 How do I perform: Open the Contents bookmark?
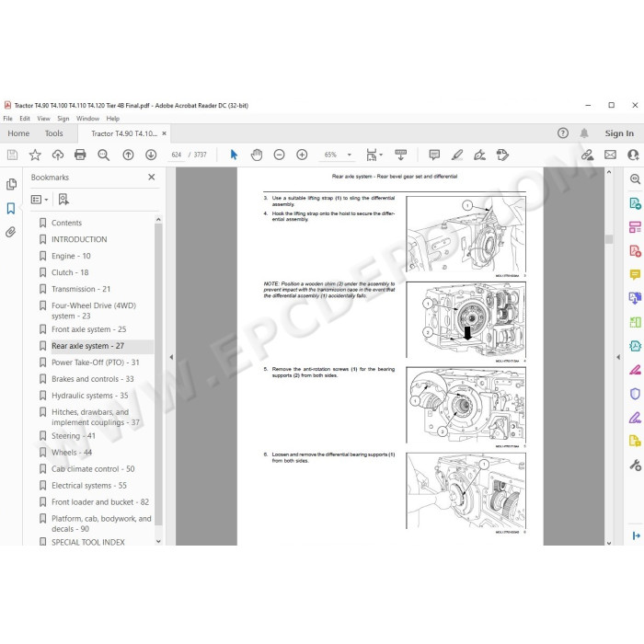coord(66,223)
